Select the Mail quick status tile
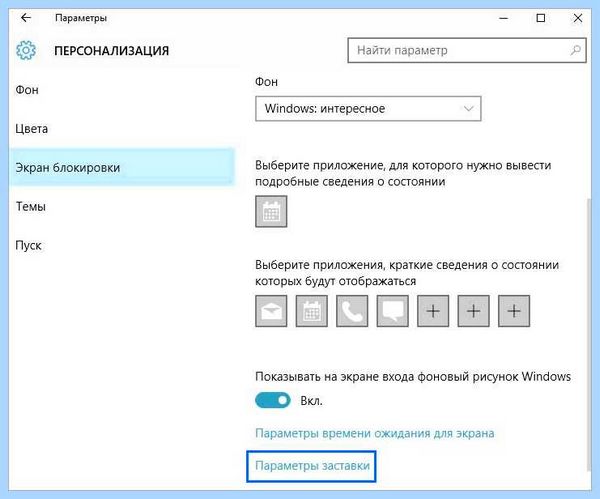Viewport: 600px width, 499px height. coord(271,311)
